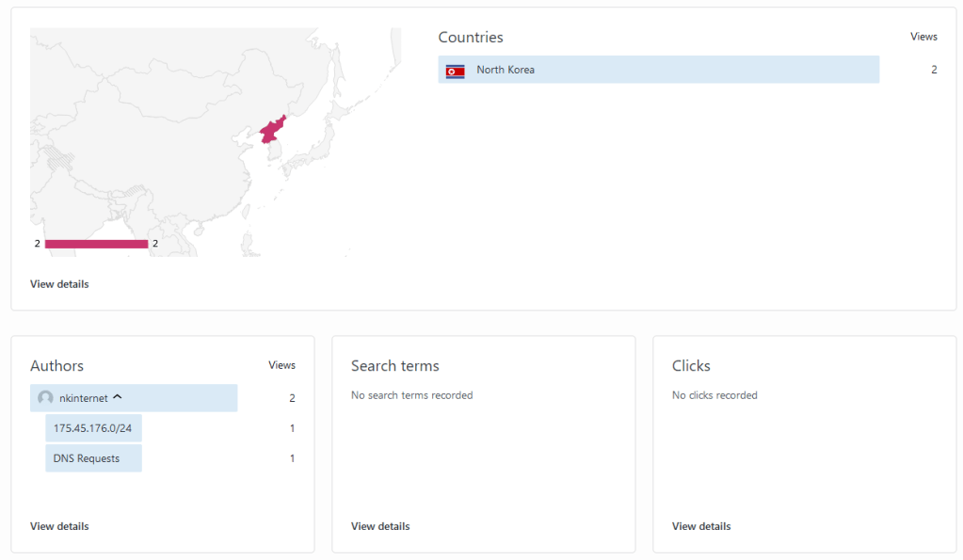This screenshot has width=963, height=560.
Task: Open View details in Clicks card
Action: point(701,526)
